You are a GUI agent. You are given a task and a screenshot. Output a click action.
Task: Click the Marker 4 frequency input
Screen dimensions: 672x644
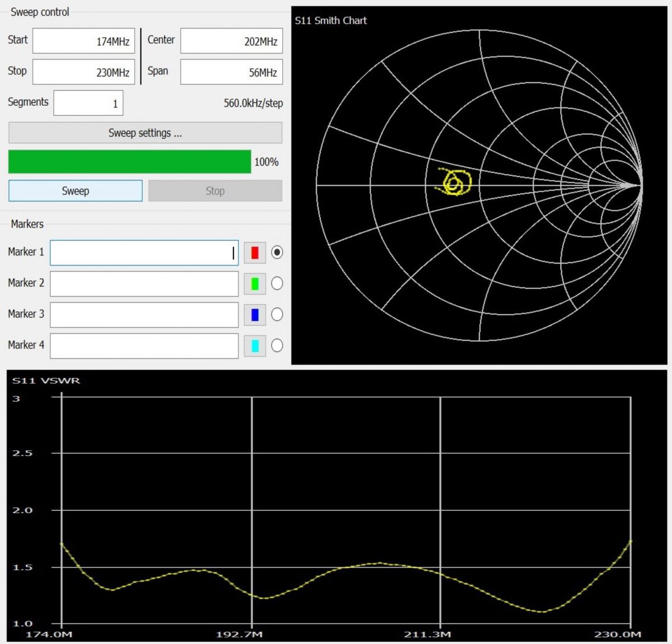pyautogui.click(x=144, y=346)
